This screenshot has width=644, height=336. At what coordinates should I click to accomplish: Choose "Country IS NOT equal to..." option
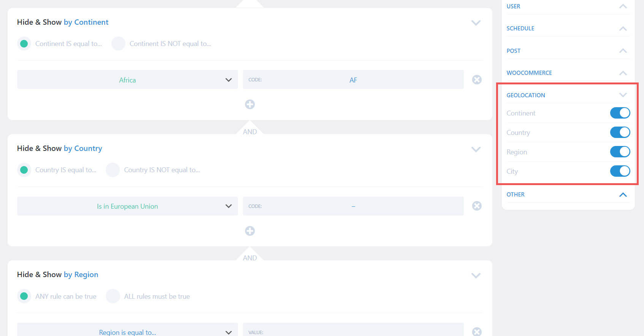[x=113, y=170]
